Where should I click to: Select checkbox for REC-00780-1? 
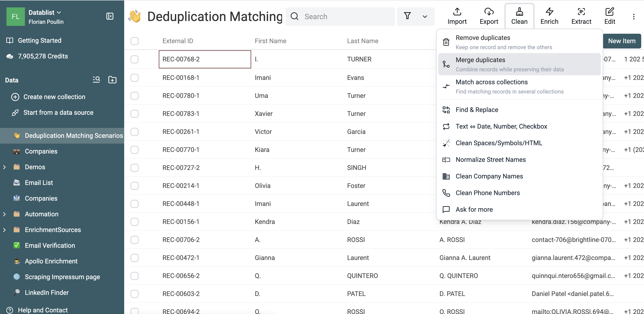tap(135, 96)
